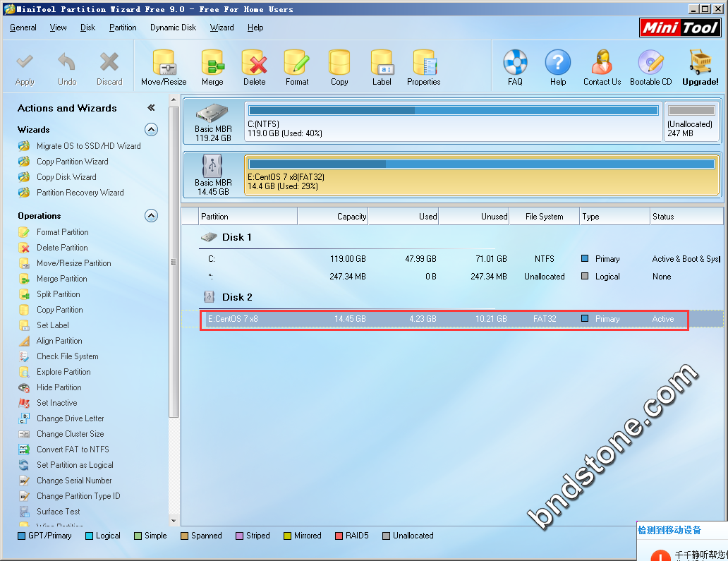
Task: Click Format Partition operation
Action: (x=63, y=231)
